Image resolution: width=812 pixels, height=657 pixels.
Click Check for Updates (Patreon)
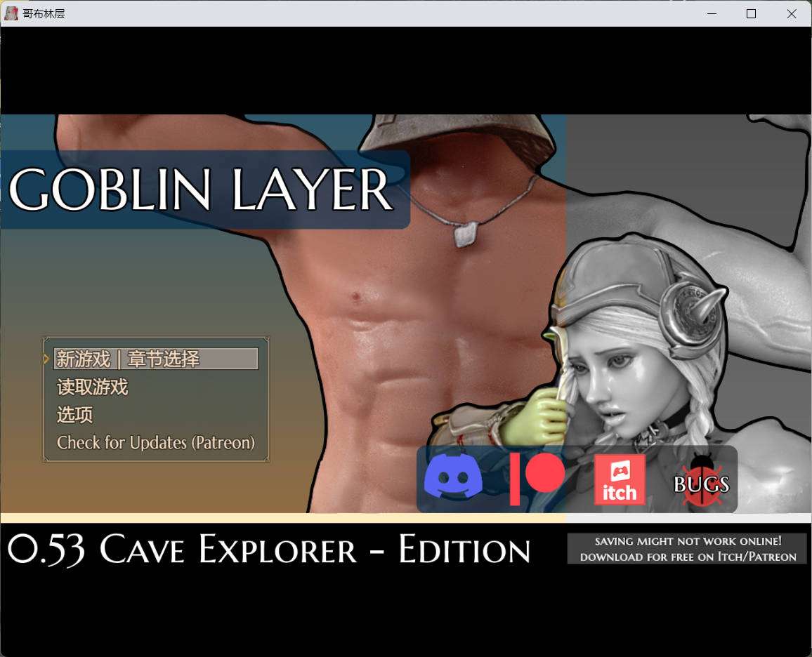(x=156, y=443)
